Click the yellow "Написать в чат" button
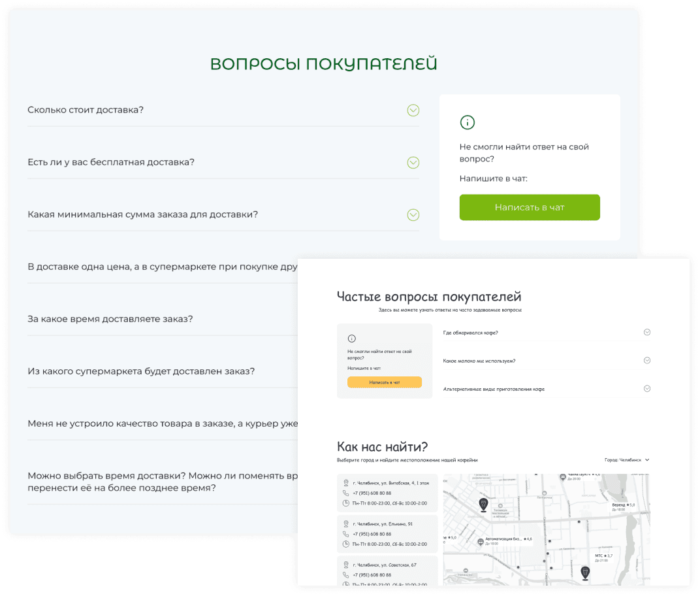The image size is (700, 596). 385,382
